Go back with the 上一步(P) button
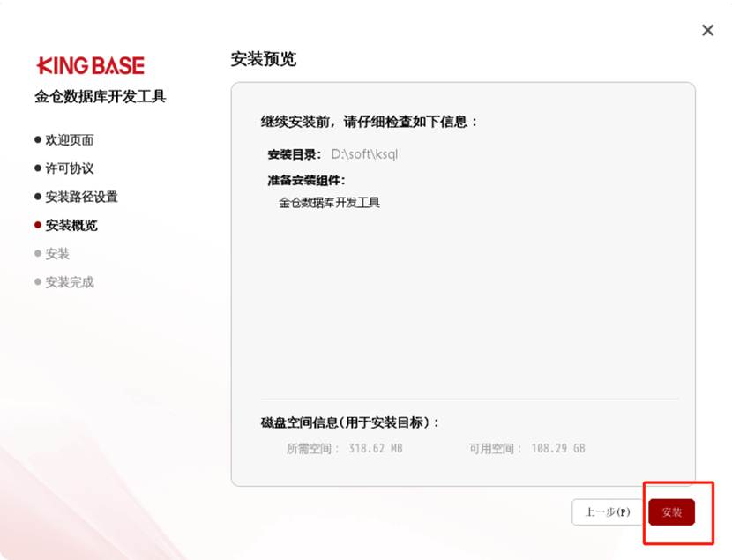This screenshot has width=732, height=560. (608, 512)
